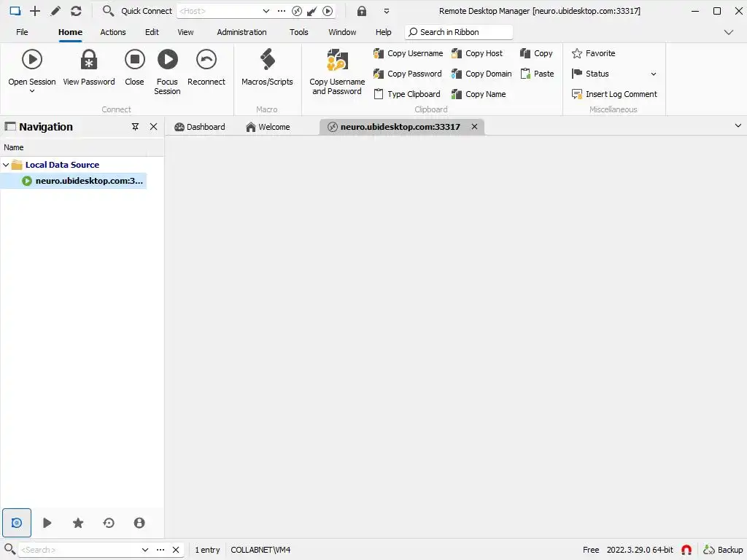Select the vault navigation icon at bottom
Image resolution: width=747 pixels, height=560 pixels.
17,523
